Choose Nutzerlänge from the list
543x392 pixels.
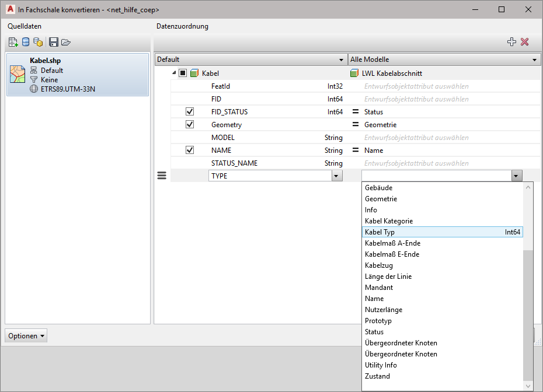pos(442,309)
